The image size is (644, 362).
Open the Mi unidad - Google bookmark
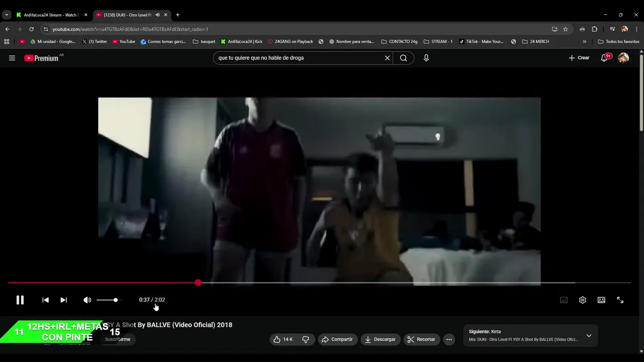coord(52,42)
